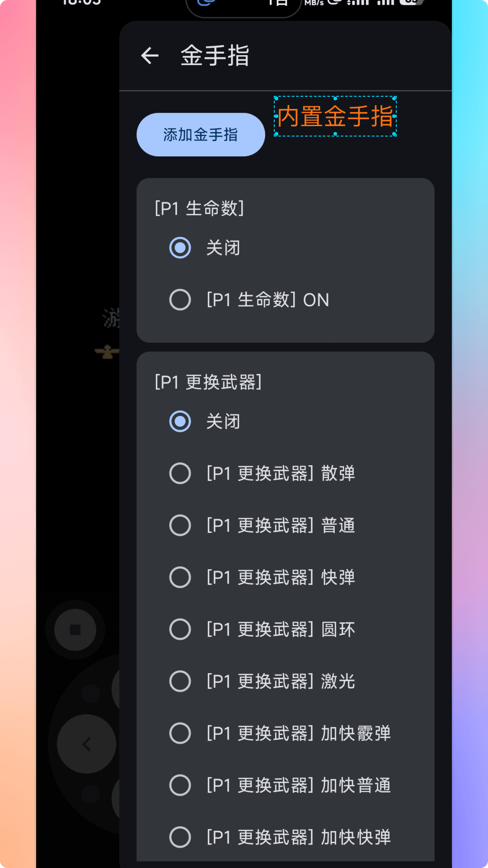
Task: Tap the back arrow beside 金手指 title
Action: (x=149, y=55)
